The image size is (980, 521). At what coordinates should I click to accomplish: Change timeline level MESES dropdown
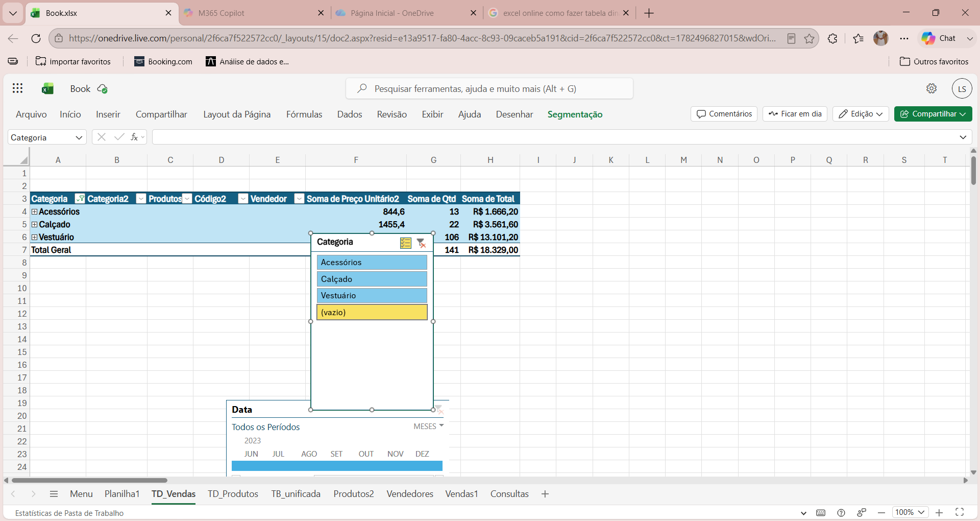coord(429,426)
